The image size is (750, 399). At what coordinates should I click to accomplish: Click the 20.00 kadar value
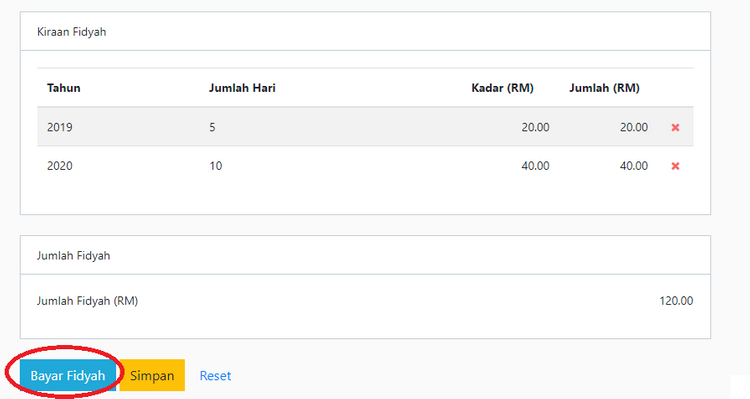[x=535, y=127]
